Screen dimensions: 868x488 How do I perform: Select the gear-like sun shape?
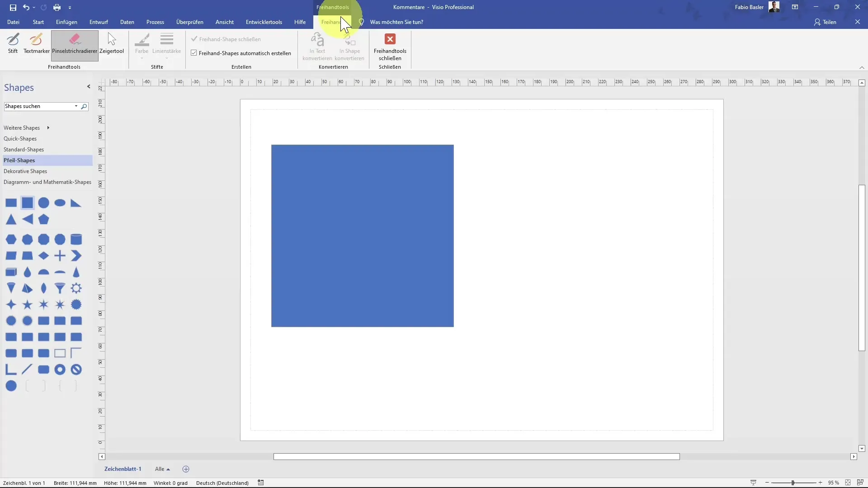click(x=76, y=288)
